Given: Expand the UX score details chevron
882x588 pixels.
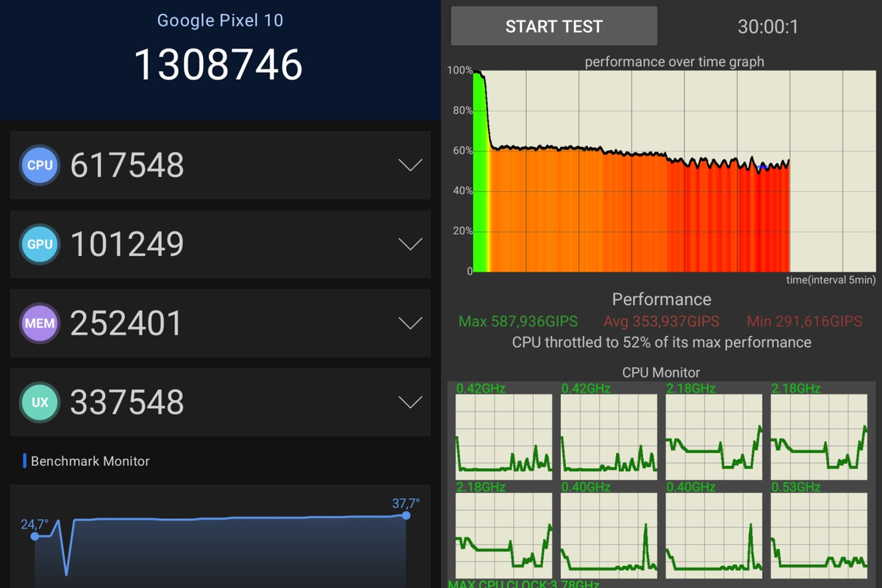Looking at the screenshot, I should [409, 402].
